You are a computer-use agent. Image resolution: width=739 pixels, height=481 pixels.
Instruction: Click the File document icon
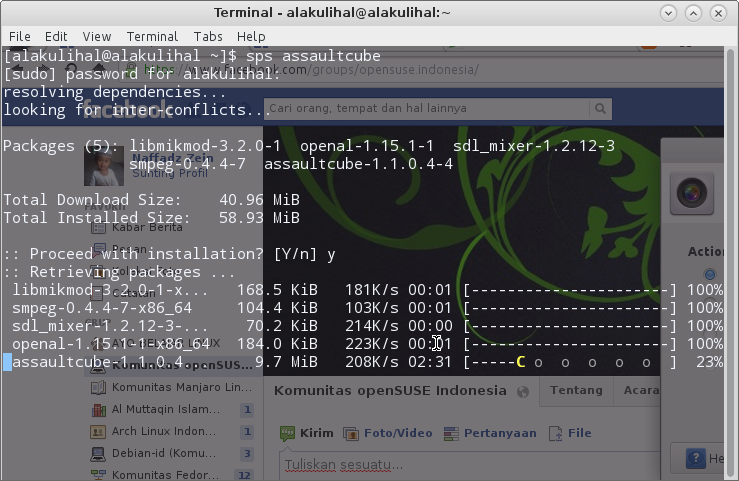(556, 433)
